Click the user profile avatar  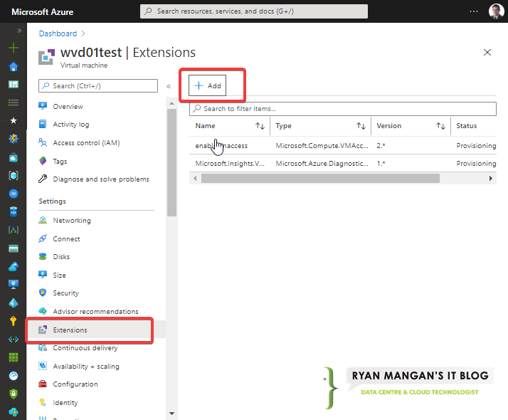pyautogui.click(x=496, y=11)
